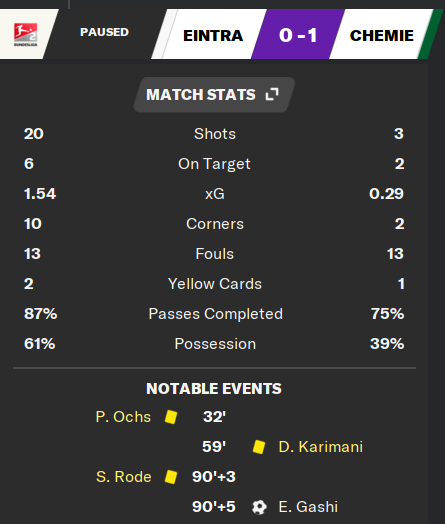This screenshot has width=445, height=524.
Task: Click S. Rode yellow card icon
Action: click(x=171, y=477)
